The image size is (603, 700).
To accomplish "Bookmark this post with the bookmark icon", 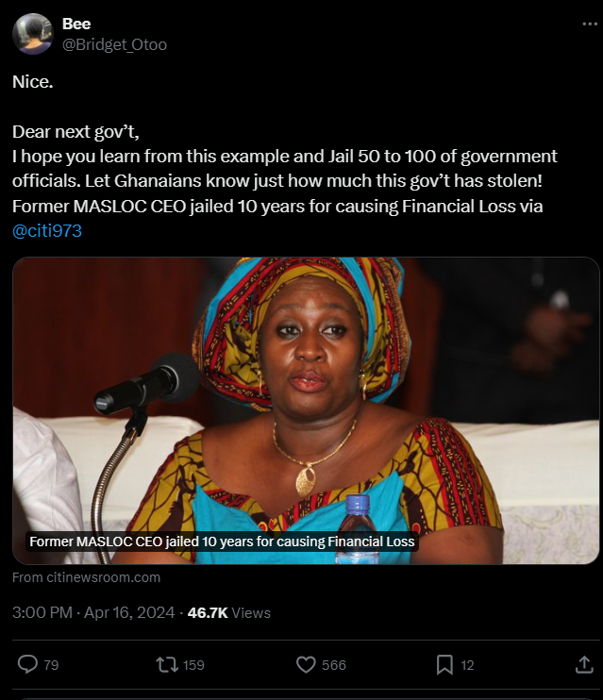I will 444,664.
